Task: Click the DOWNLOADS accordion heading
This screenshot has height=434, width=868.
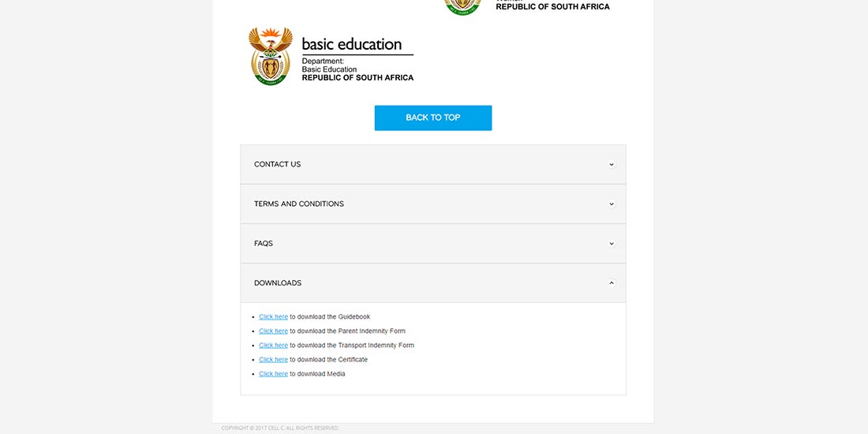Action: click(278, 283)
